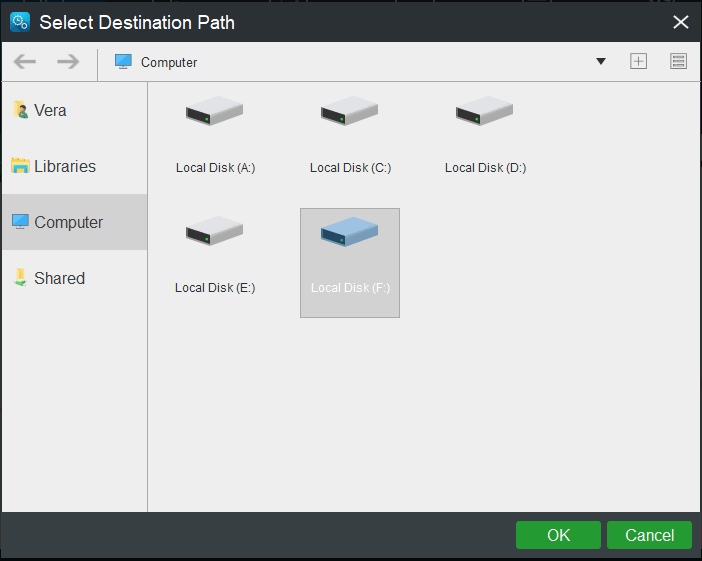
Task: Choose the highlighted Local Disk (F:) drive
Action: coord(350,235)
